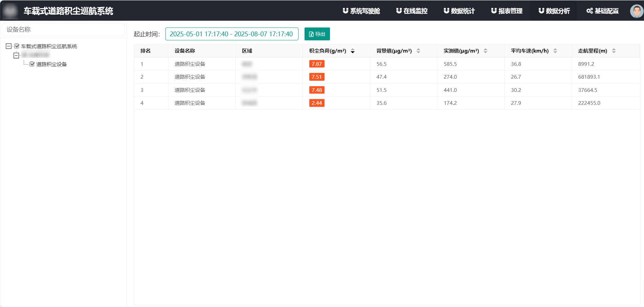The image size is (644, 307).
Task: Open the 报表管理 menu
Action: [x=507, y=11]
